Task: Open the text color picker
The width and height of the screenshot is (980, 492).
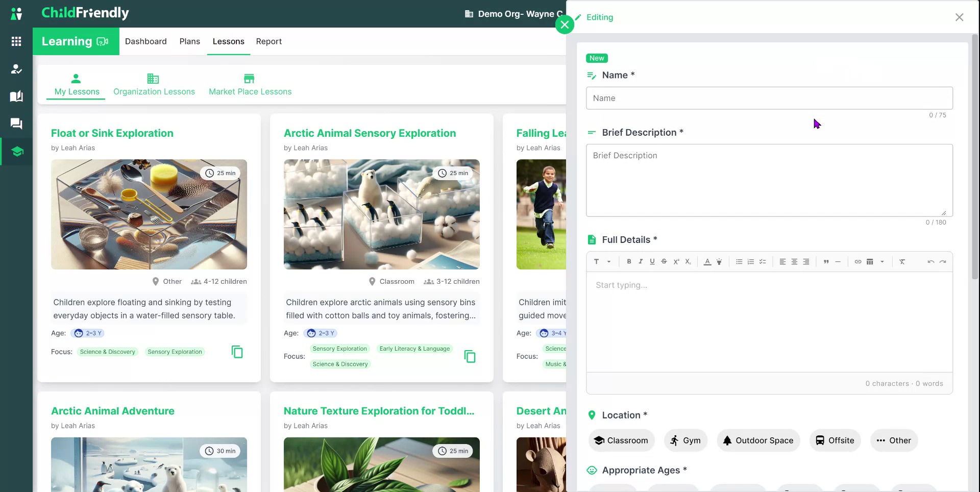Action: click(x=707, y=262)
